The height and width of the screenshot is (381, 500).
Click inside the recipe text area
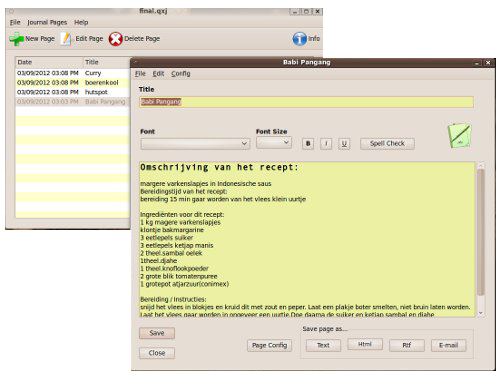click(x=307, y=239)
